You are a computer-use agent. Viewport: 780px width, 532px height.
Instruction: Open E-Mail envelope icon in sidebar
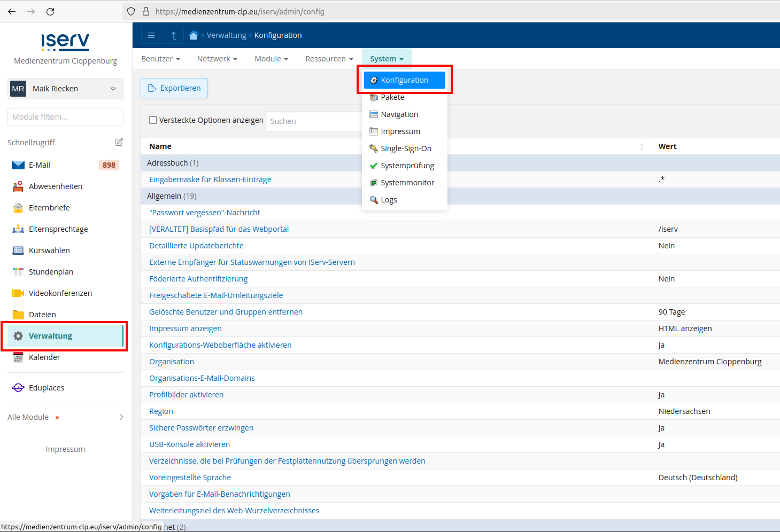pyautogui.click(x=18, y=165)
